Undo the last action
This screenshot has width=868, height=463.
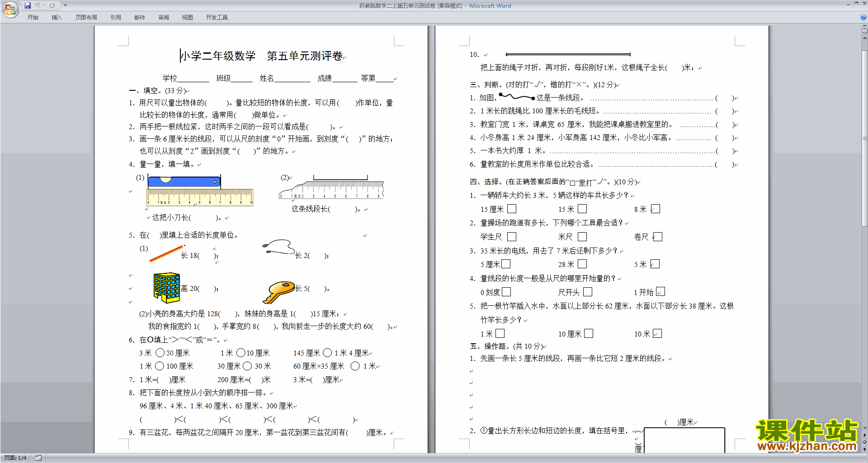pos(38,5)
